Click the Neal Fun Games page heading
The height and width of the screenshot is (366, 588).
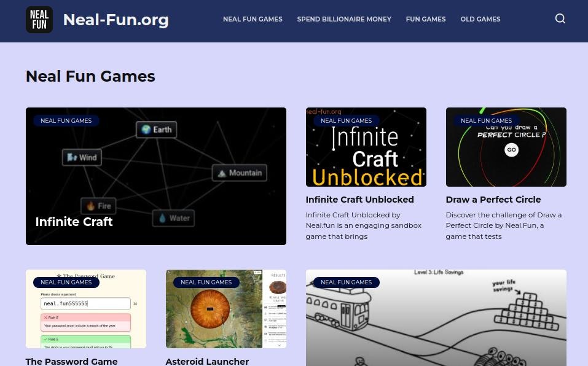click(x=90, y=76)
